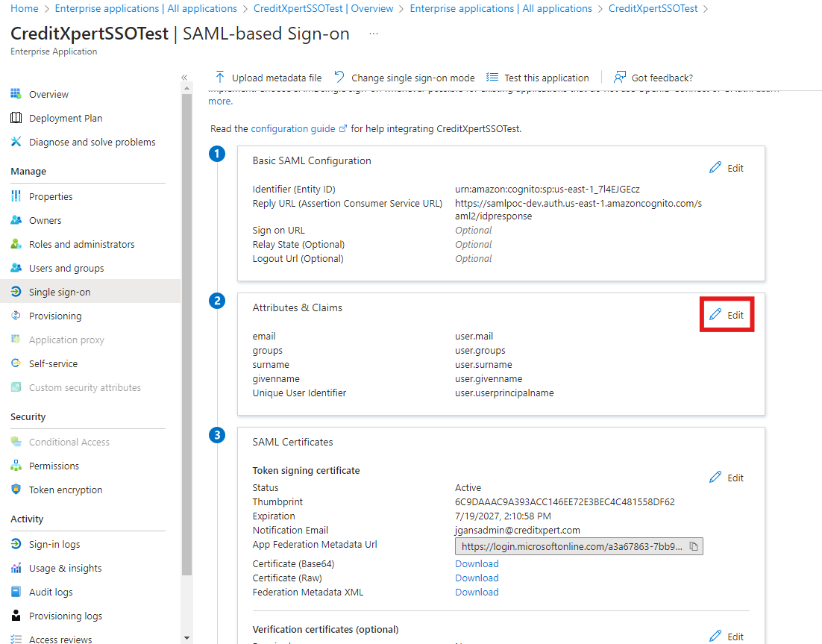The width and height of the screenshot is (822, 644).
Task: Click the Test this application checklist icon
Action: point(492,78)
